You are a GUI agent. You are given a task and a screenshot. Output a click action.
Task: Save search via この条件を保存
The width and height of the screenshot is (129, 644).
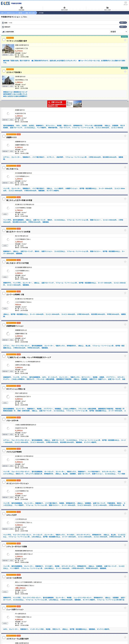(8, 32)
